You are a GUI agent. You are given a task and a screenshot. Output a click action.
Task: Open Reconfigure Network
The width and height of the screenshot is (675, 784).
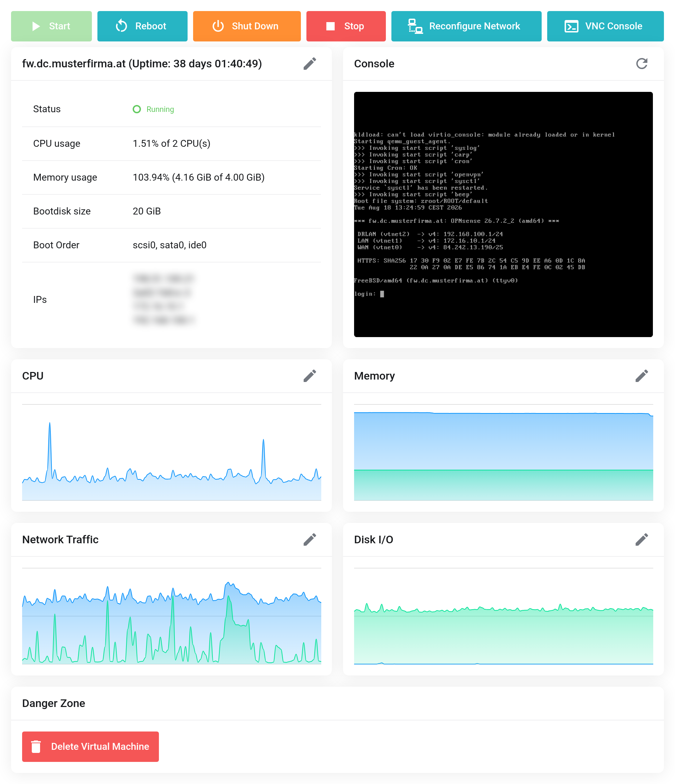coord(466,26)
